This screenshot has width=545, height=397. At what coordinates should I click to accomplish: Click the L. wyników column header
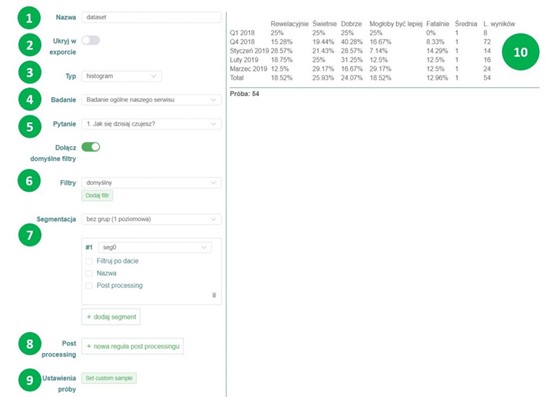coord(499,24)
